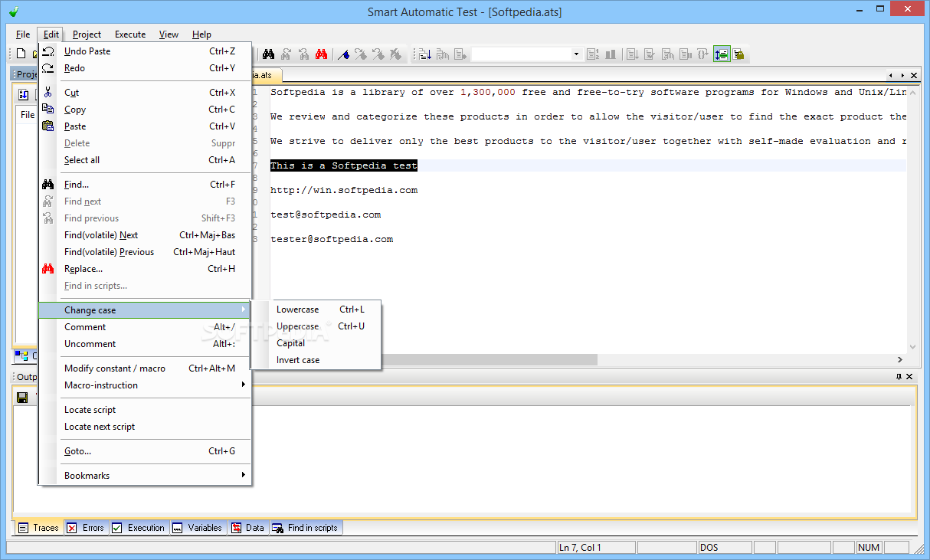
Task: Select Capital in Change case submenu
Action: 316,343
